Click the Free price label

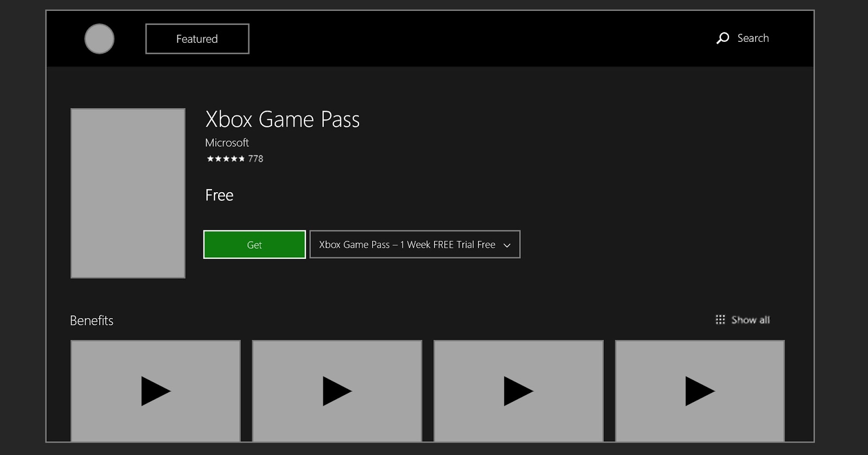coord(219,195)
